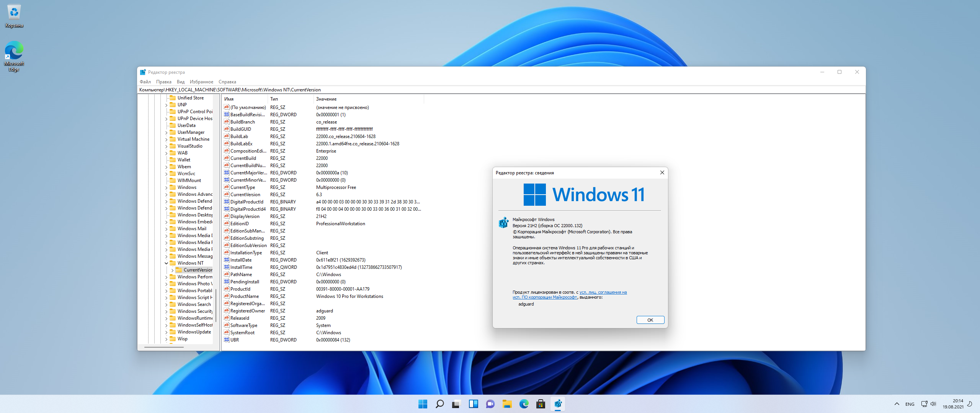The image size is (980, 413).
Task: Click Registry Editor icon in taskbar
Action: point(558,404)
